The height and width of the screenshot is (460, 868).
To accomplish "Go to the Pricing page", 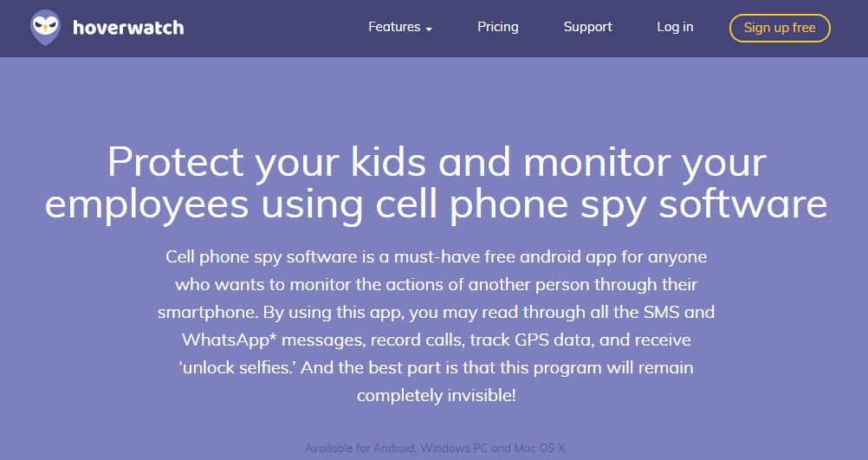I will click(x=498, y=27).
